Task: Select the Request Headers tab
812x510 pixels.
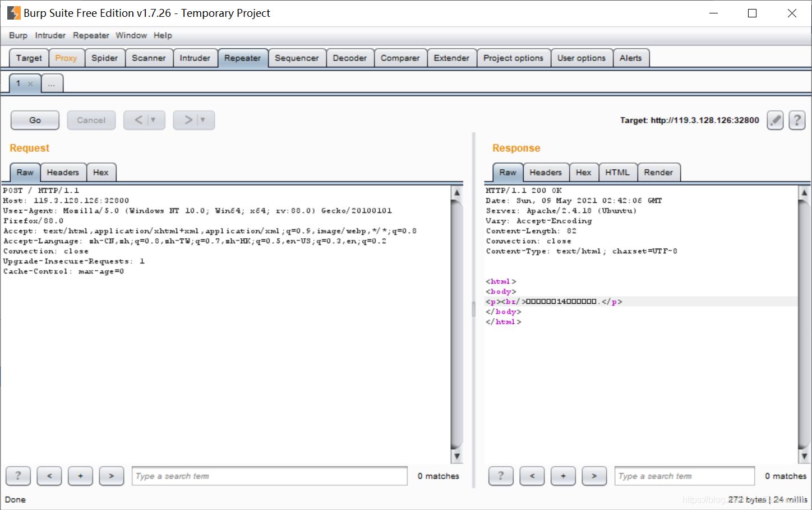Action: (63, 172)
